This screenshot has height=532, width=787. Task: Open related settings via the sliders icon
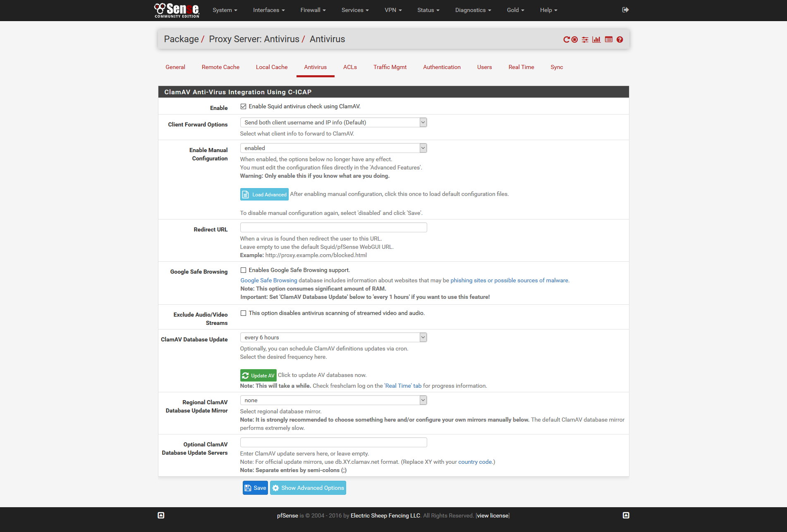tap(585, 40)
